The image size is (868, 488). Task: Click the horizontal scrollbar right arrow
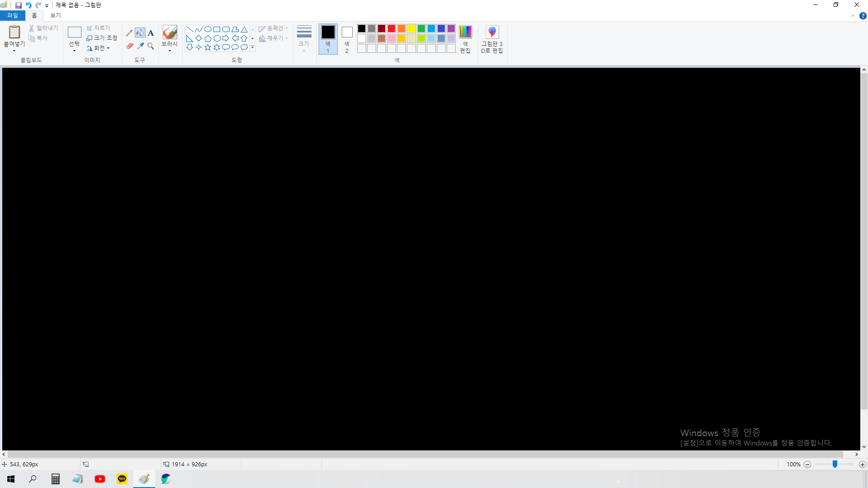pos(857,454)
